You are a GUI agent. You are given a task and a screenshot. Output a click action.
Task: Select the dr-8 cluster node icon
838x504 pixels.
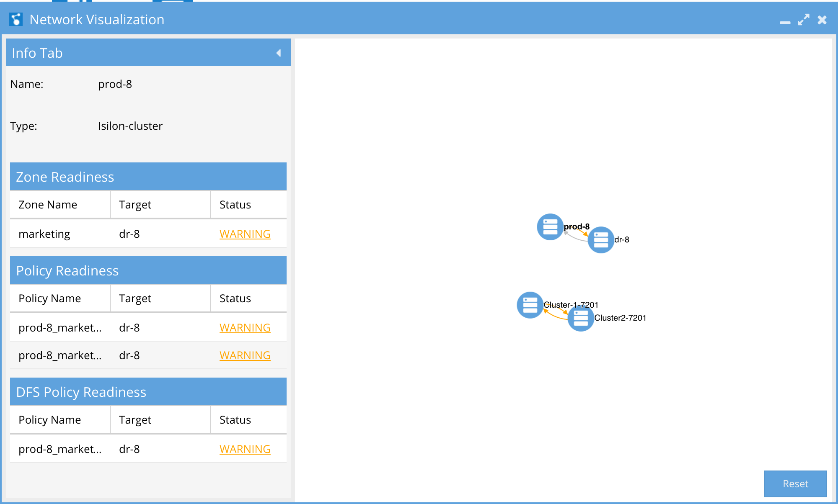click(600, 240)
